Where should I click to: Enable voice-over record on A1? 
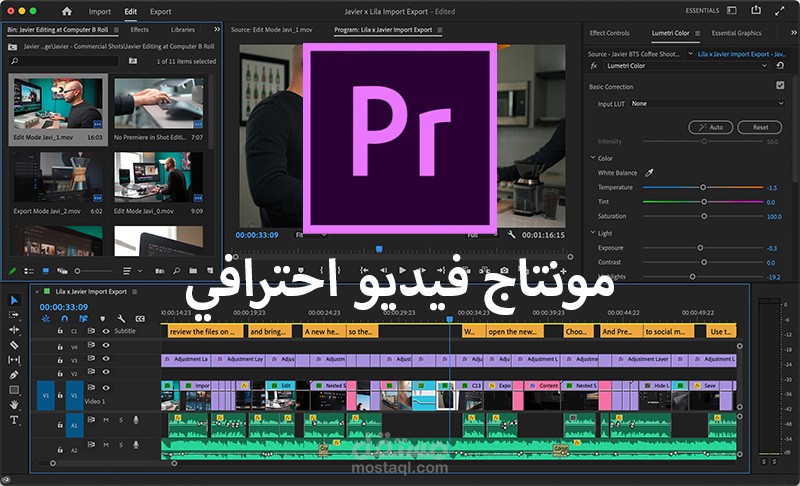pos(136,420)
